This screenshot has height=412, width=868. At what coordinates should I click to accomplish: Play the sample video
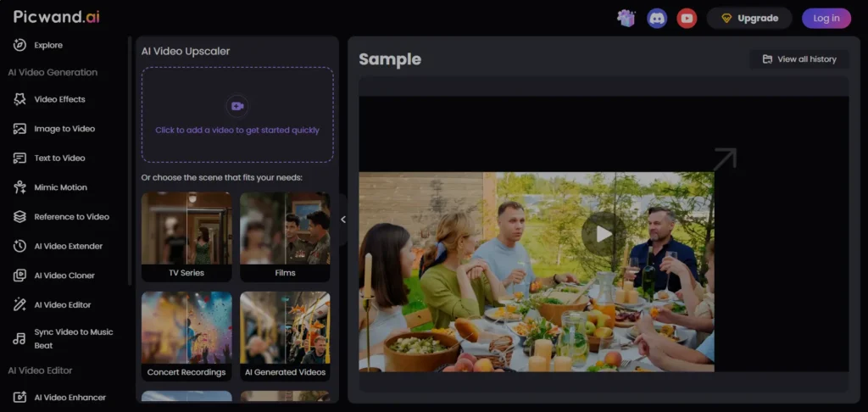(x=604, y=234)
